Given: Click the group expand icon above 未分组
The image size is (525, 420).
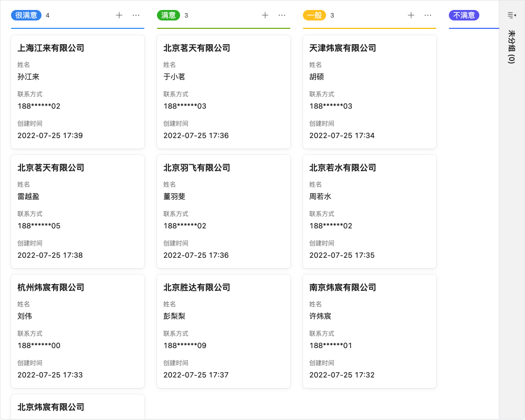Looking at the screenshot, I should point(511,15).
